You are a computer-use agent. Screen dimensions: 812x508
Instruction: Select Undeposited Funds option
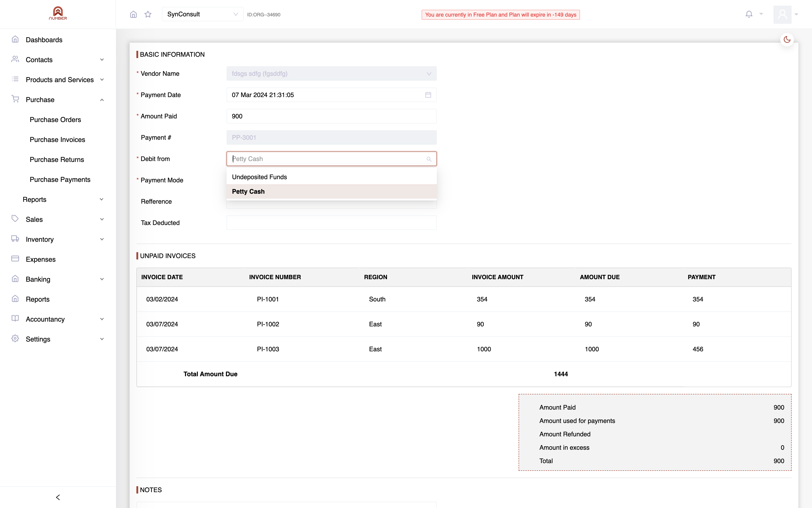coord(331,177)
